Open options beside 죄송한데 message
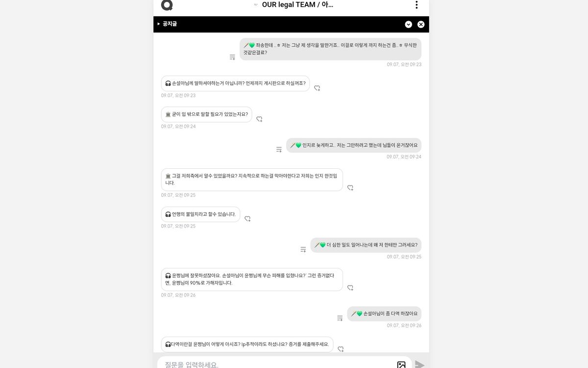This screenshot has width=588, height=368. click(x=232, y=57)
